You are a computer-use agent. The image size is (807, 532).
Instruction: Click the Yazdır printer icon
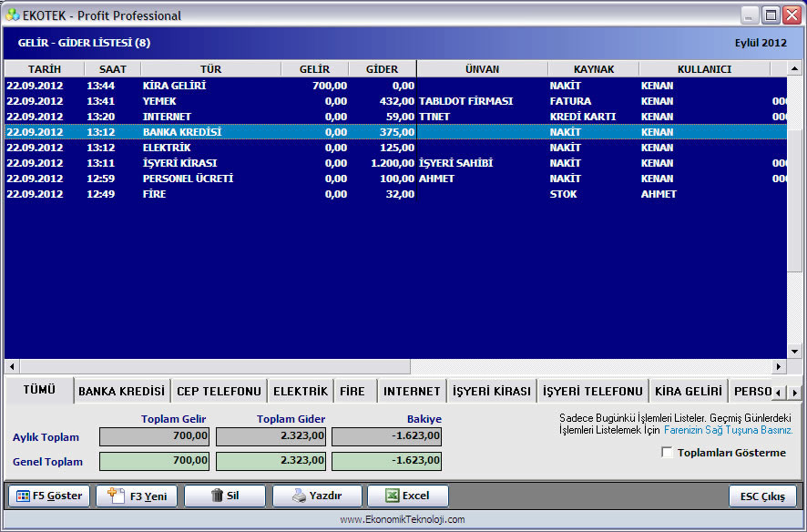(x=299, y=496)
